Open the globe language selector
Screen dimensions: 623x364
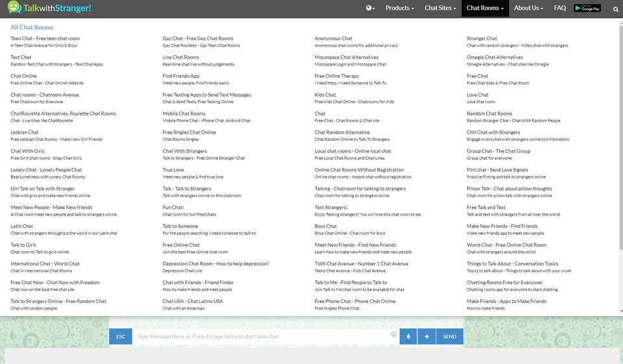click(x=371, y=8)
